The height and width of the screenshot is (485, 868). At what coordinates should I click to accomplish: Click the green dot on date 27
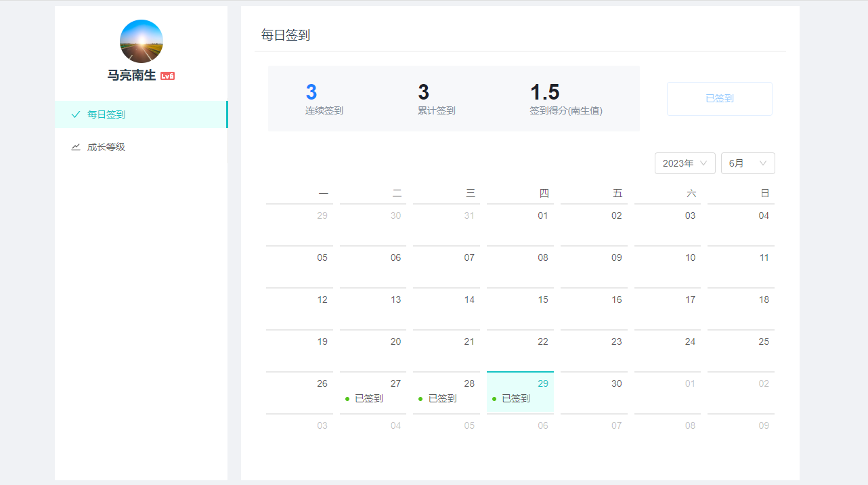pos(347,399)
